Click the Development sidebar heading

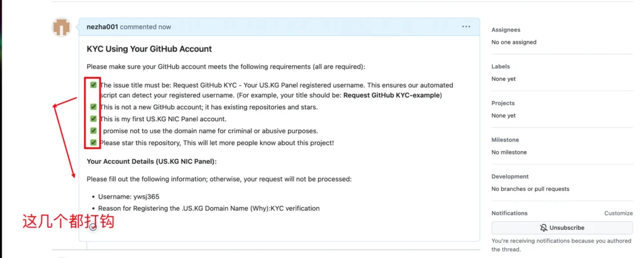[510, 176]
